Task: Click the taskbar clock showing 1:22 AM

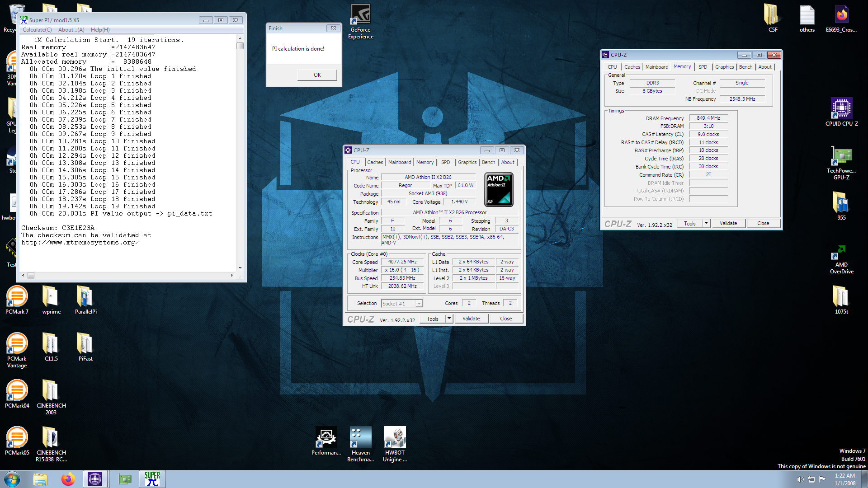Action: (844, 479)
